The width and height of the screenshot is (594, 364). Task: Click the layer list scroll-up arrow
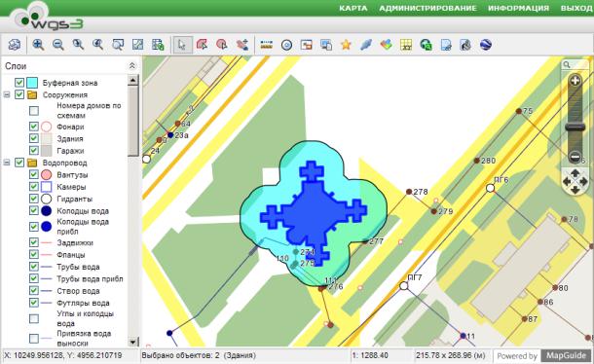[x=133, y=80]
